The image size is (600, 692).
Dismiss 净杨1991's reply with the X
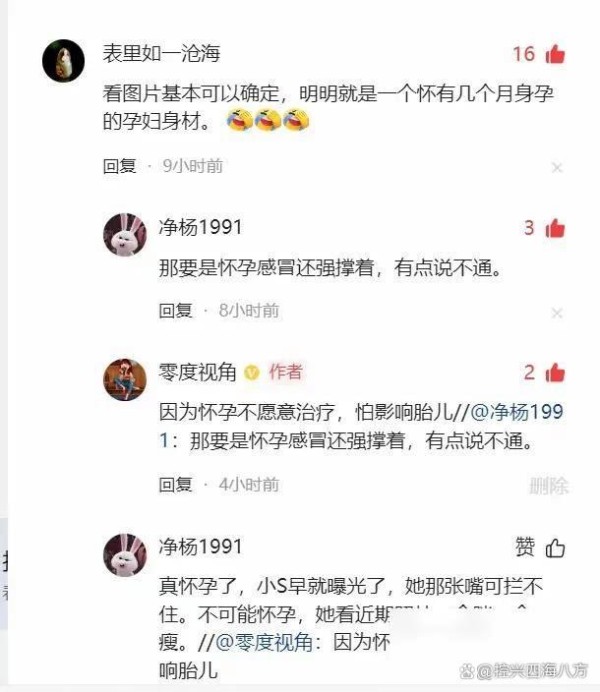pyautogui.click(x=557, y=313)
